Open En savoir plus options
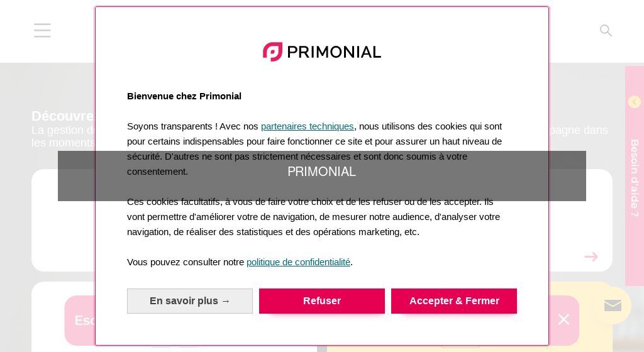Image resolution: width=644 pixels, height=352 pixels. pos(190,300)
